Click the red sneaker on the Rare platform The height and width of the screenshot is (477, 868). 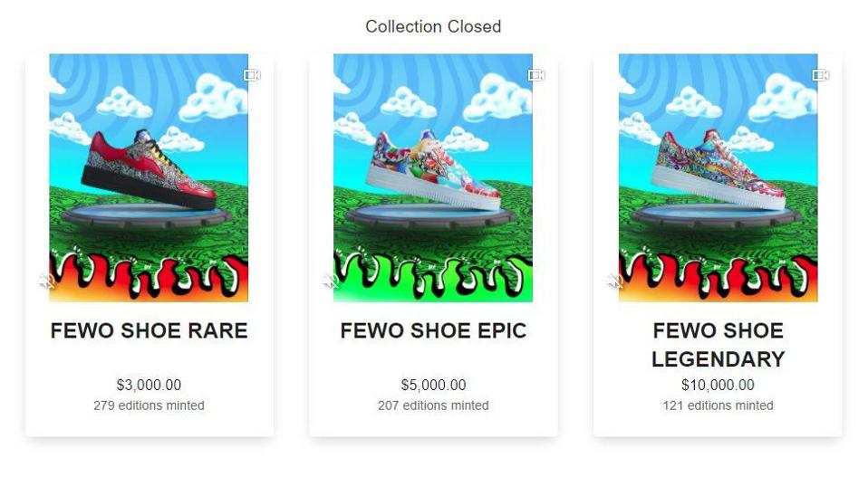pyautogui.click(x=149, y=169)
